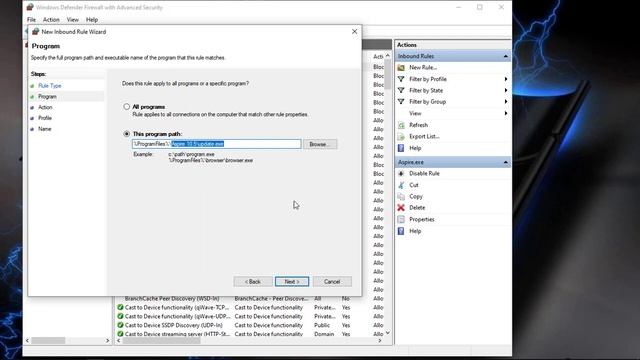Select the All programs radio button
This screenshot has height=360, width=640.
127,107
